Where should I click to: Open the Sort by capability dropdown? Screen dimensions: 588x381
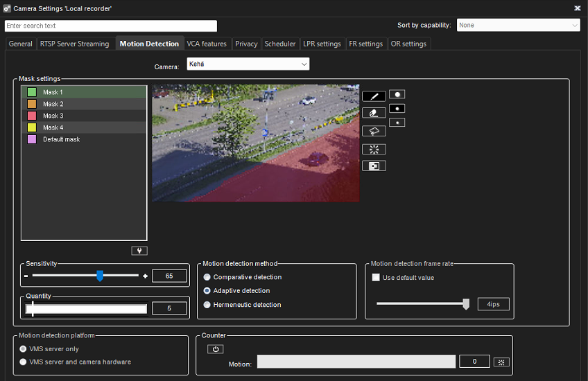click(518, 25)
